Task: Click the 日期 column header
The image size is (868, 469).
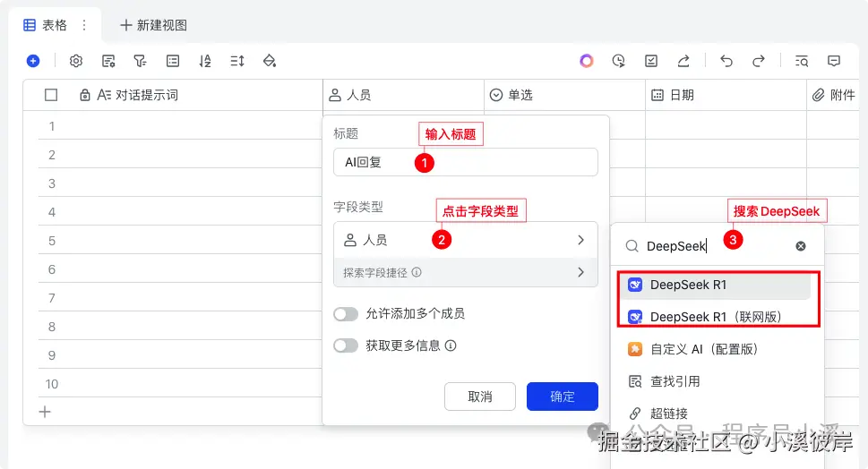Action: point(726,95)
